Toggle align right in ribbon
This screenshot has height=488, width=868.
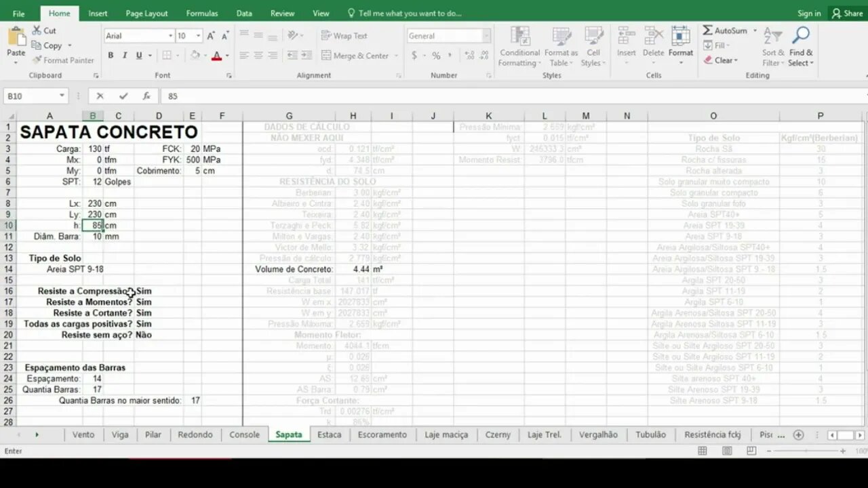[273, 56]
